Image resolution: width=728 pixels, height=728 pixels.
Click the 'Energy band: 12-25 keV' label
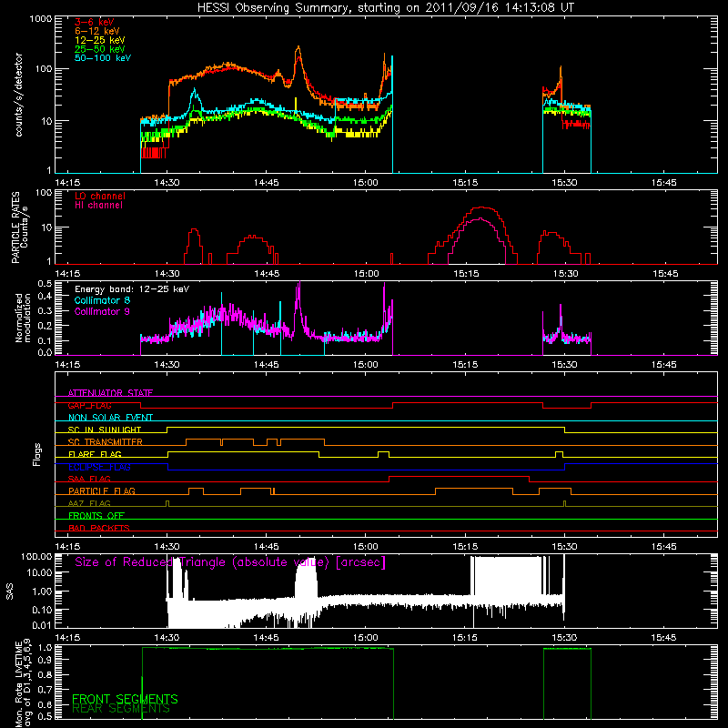(132, 289)
